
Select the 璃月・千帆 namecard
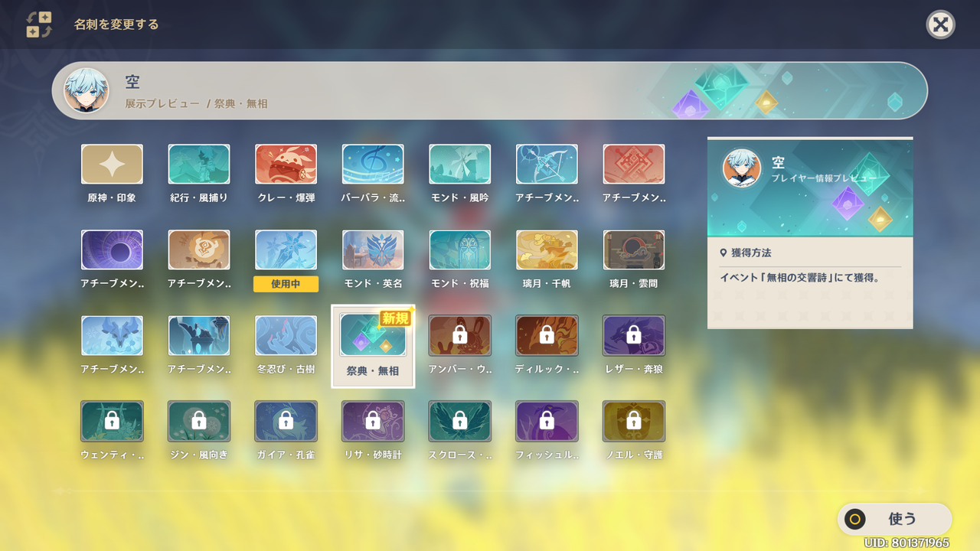coord(547,250)
